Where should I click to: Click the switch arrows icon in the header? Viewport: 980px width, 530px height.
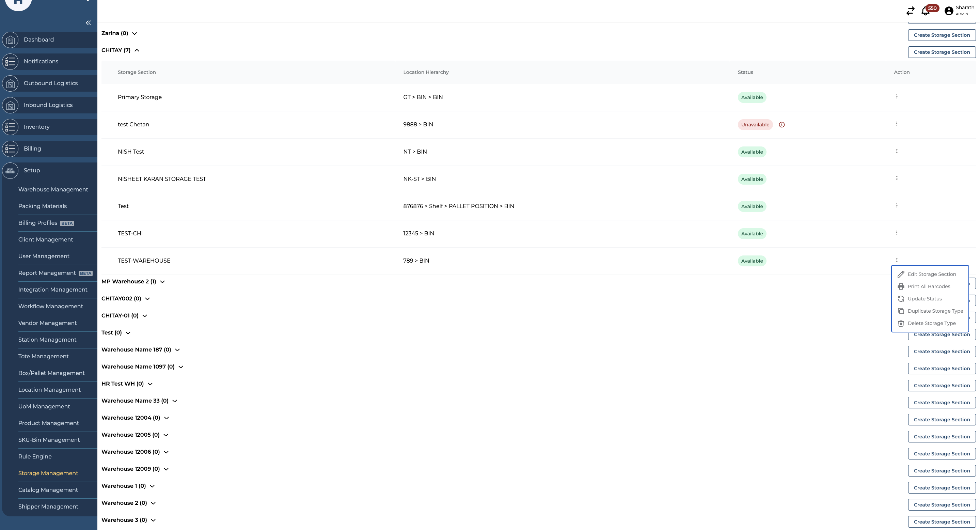click(x=910, y=11)
